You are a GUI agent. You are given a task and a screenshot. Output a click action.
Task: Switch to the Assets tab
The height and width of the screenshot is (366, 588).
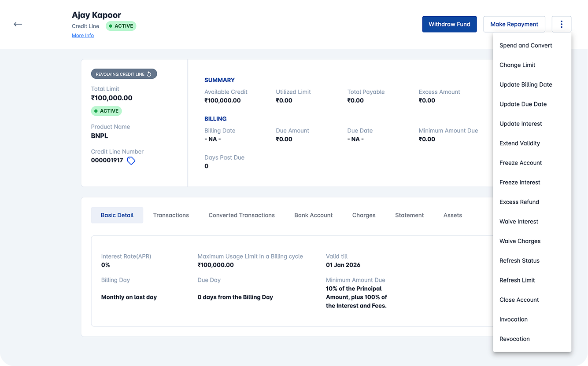452,215
